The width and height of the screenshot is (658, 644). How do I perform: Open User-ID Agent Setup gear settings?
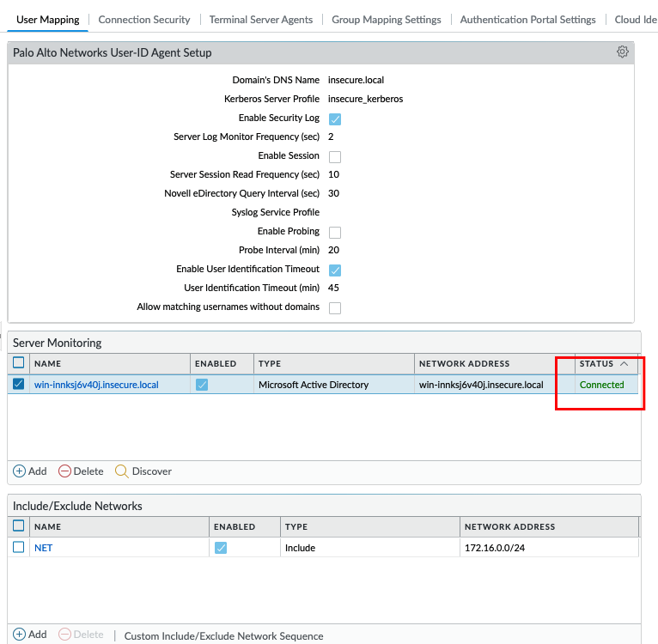623,52
